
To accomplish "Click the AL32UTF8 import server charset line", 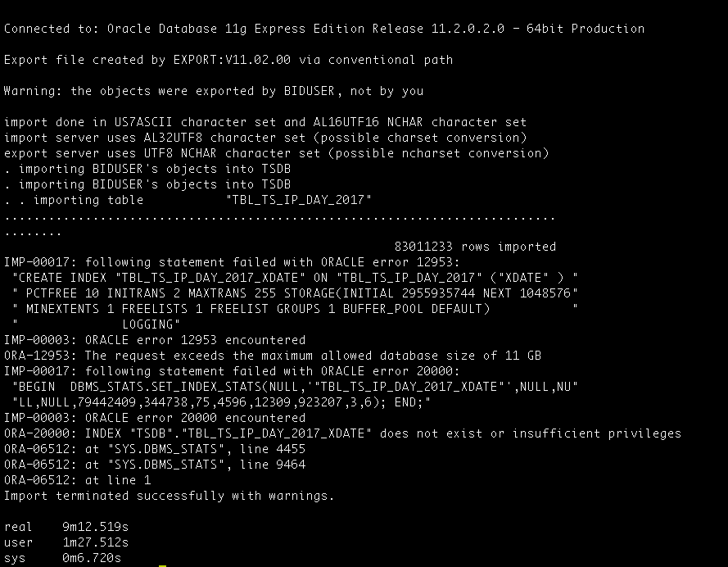I will click(x=265, y=138).
